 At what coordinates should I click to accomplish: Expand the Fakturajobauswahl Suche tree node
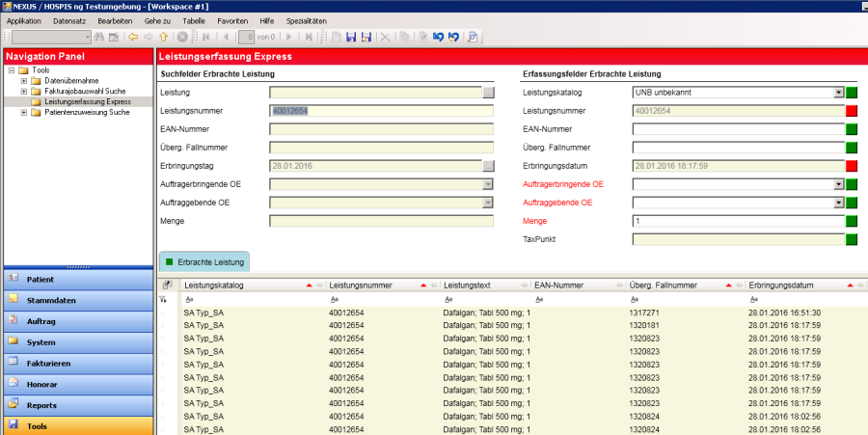(x=24, y=91)
